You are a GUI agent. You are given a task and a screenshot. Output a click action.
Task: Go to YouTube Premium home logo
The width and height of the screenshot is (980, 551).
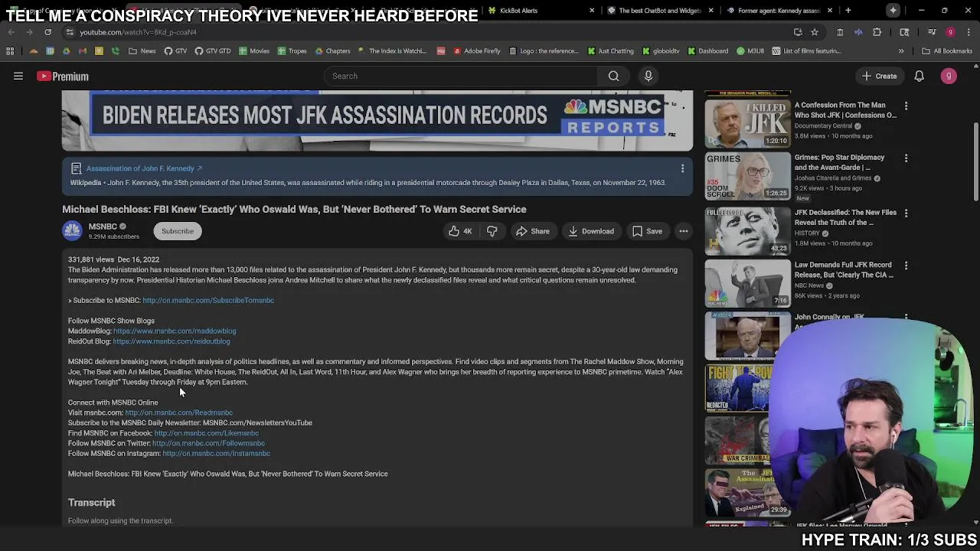[x=63, y=76]
